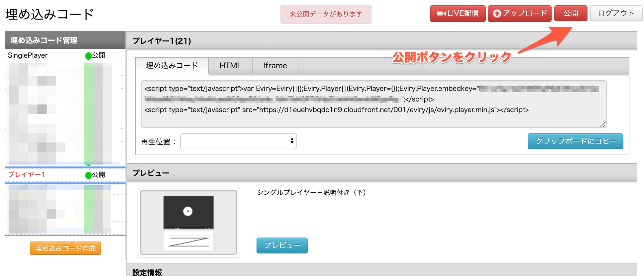Open the 再生位置 dropdown
The height and width of the screenshot is (276, 644).
click(x=238, y=141)
